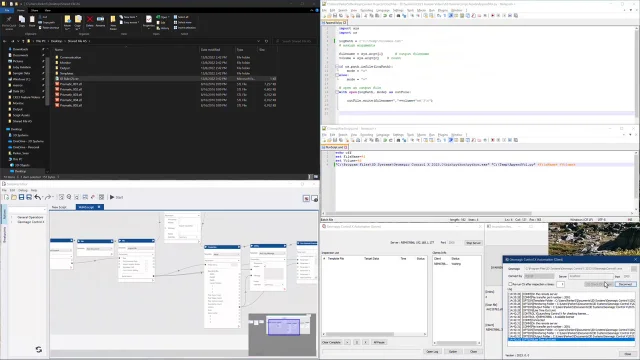Click Redo arrow in Scripting Editor toolbar
The width and height of the screenshot is (640, 360).
coord(47,197)
